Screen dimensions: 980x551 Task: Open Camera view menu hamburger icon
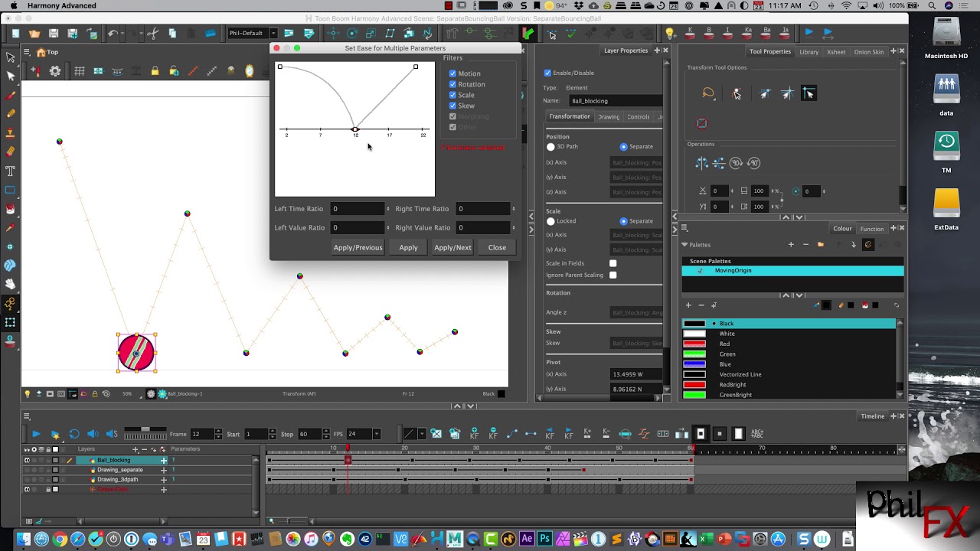27,52
